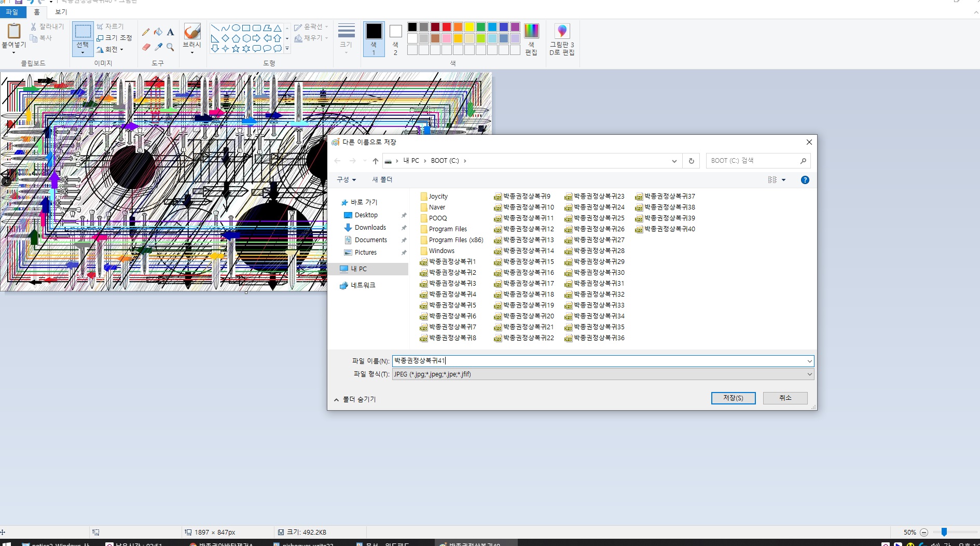Viewport: 980px width, 546px height.
Task: Select Color 1 (색 1) swatch
Action: point(374,39)
